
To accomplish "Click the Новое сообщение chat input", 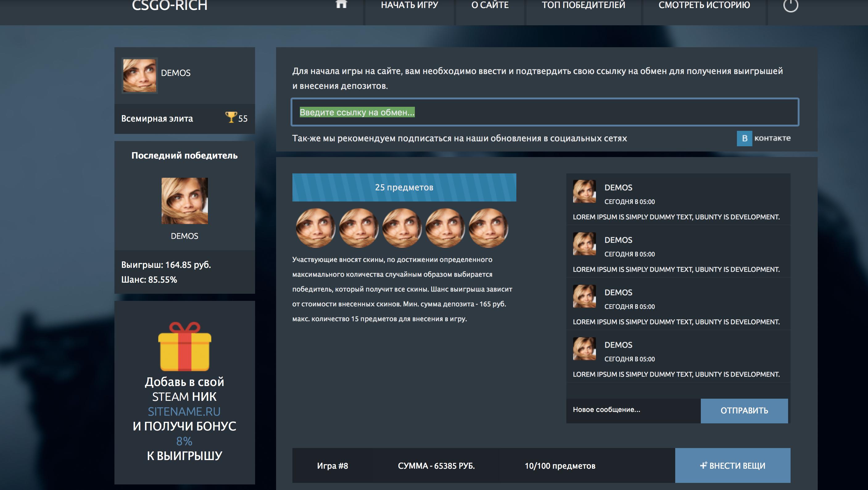I will pyautogui.click(x=633, y=410).
